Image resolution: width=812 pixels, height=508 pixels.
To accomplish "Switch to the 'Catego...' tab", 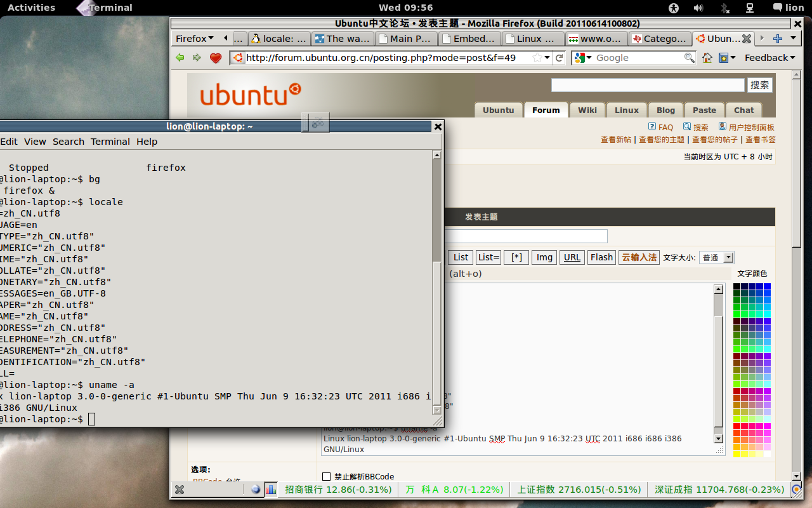I will click(660, 39).
